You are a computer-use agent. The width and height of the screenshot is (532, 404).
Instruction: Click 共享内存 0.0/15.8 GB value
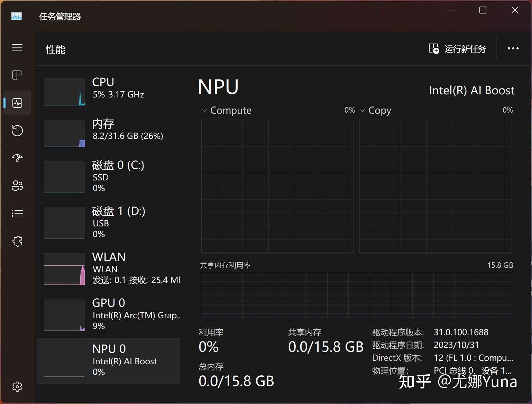click(326, 347)
